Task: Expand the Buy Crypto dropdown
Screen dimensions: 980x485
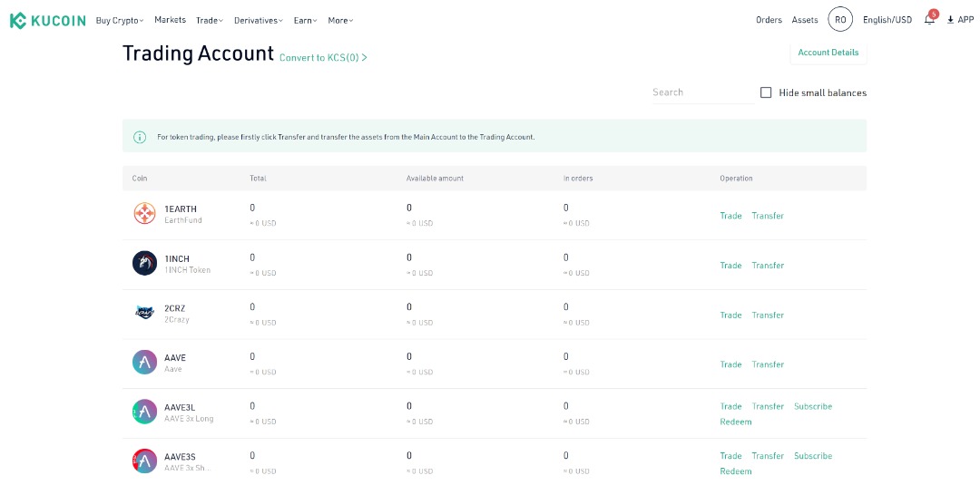Action: (x=120, y=20)
